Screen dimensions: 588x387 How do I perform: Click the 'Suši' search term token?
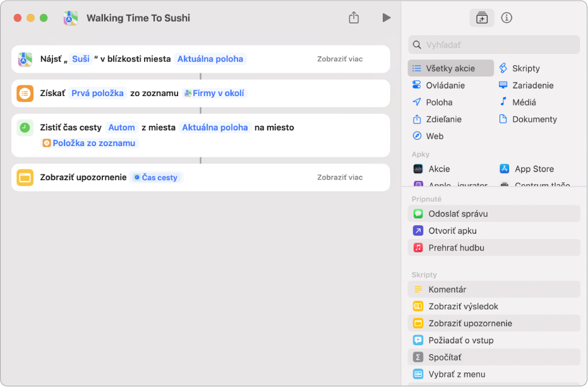tap(80, 59)
